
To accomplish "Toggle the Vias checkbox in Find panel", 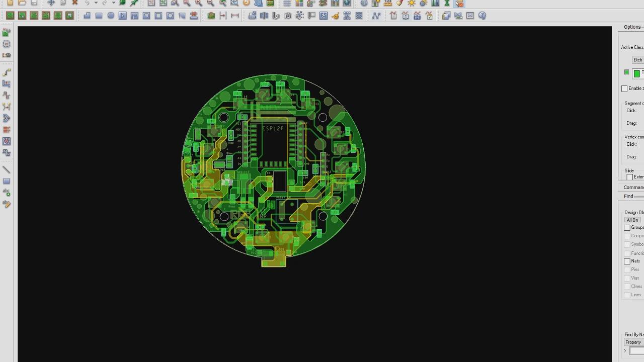I will [627, 278].
